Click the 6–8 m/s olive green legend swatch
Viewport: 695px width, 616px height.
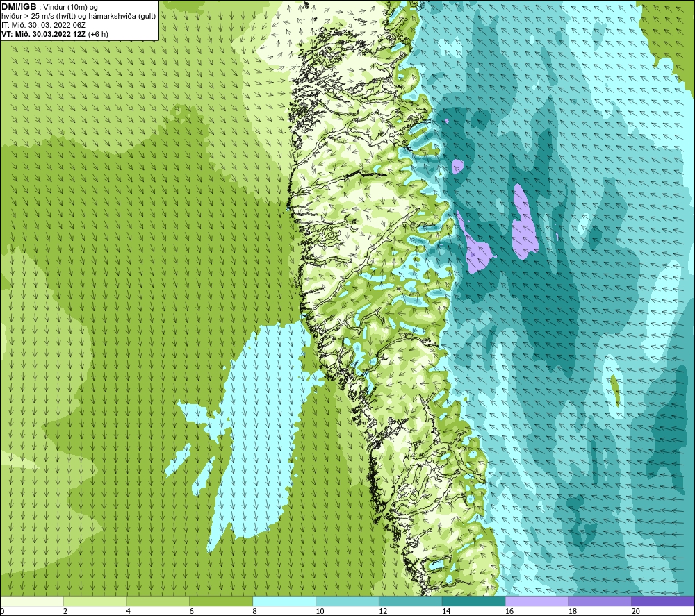(221, 601)
